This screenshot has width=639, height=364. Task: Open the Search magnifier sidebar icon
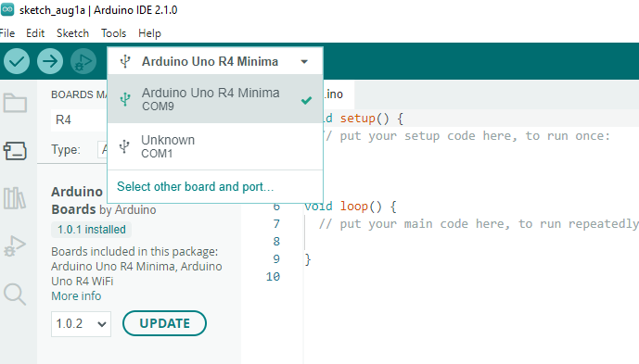click(x=15, y=294)
